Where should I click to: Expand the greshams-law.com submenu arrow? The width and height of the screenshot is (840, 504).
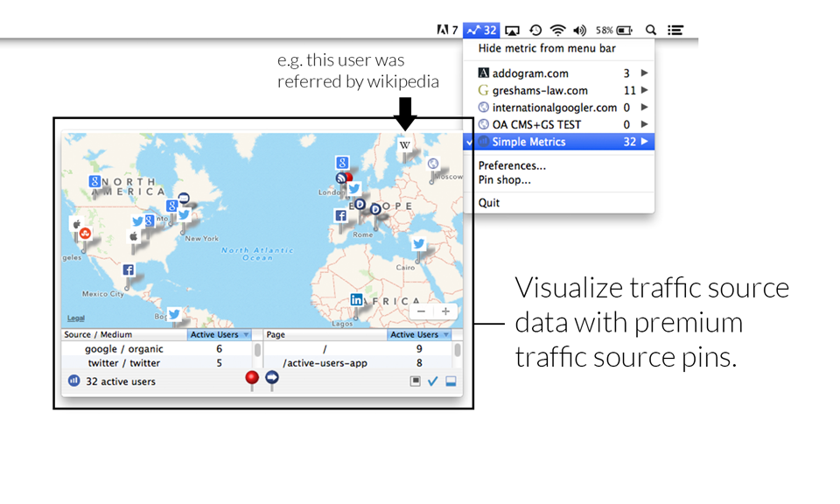(645, 90)
